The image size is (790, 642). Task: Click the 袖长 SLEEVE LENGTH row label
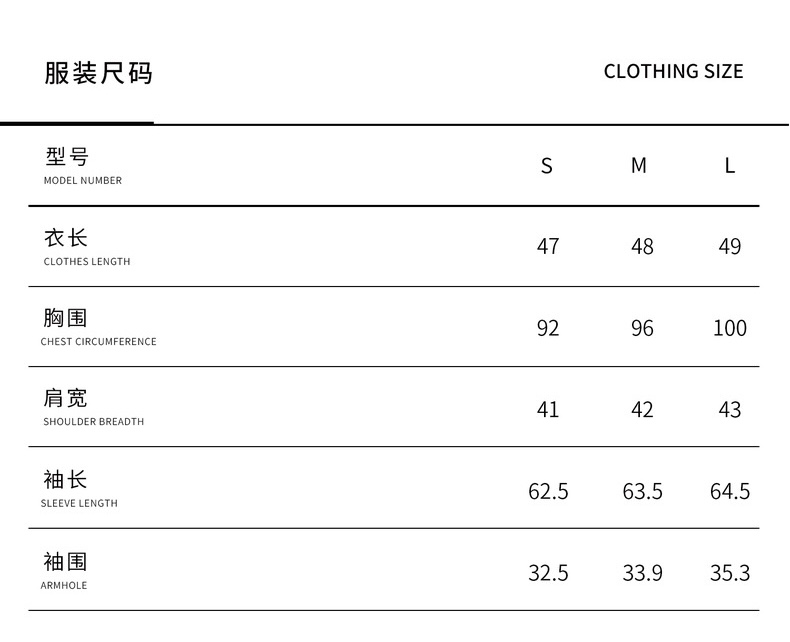point(79,489)
